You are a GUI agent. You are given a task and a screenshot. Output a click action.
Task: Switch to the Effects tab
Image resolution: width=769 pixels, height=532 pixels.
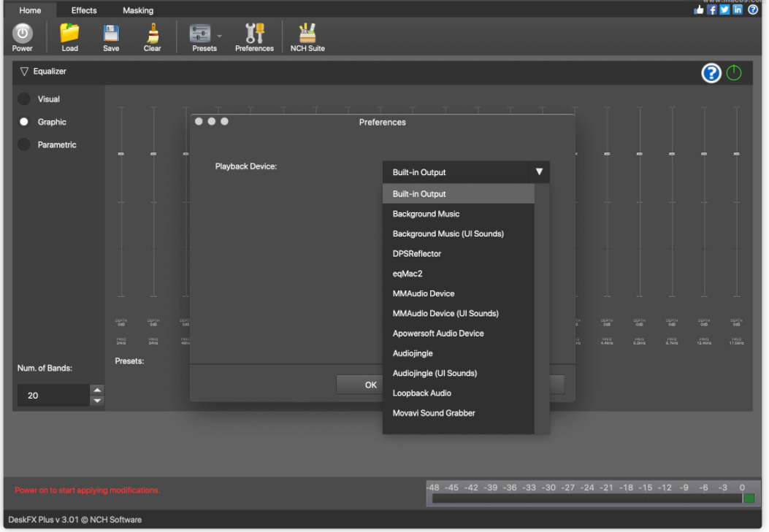pos(84,10)
